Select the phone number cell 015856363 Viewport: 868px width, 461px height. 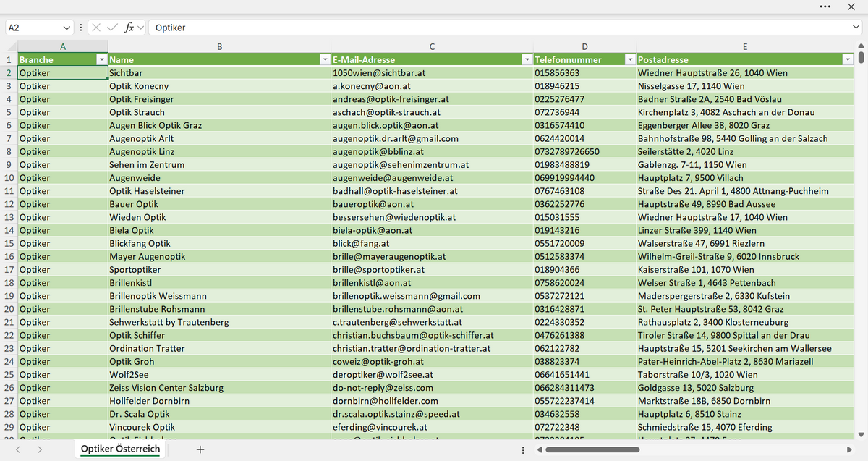pos(584,73)
